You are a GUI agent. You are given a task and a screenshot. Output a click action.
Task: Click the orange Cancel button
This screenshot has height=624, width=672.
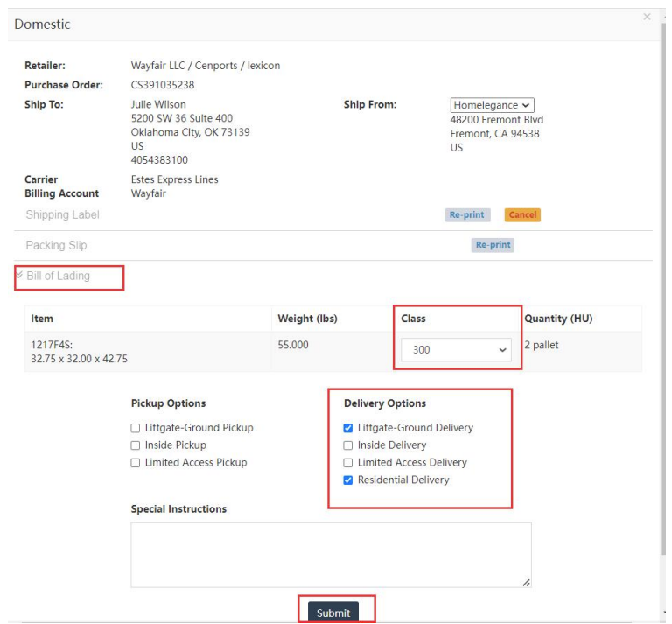click(522, 215)
